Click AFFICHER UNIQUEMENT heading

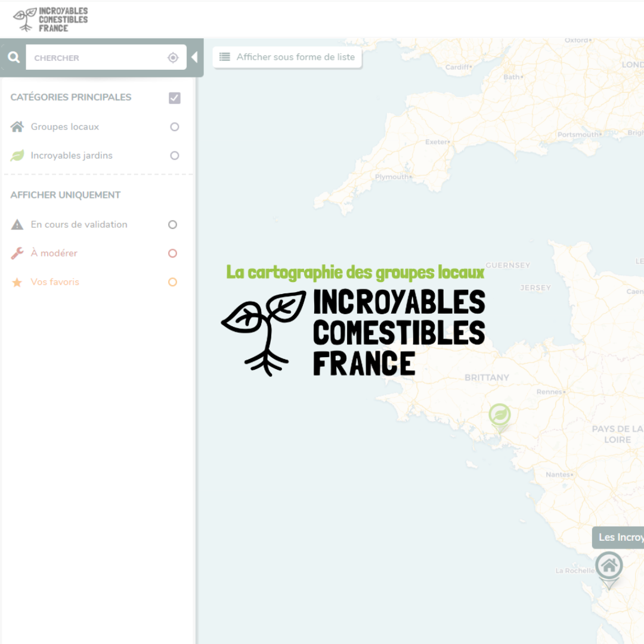[66, 195]
